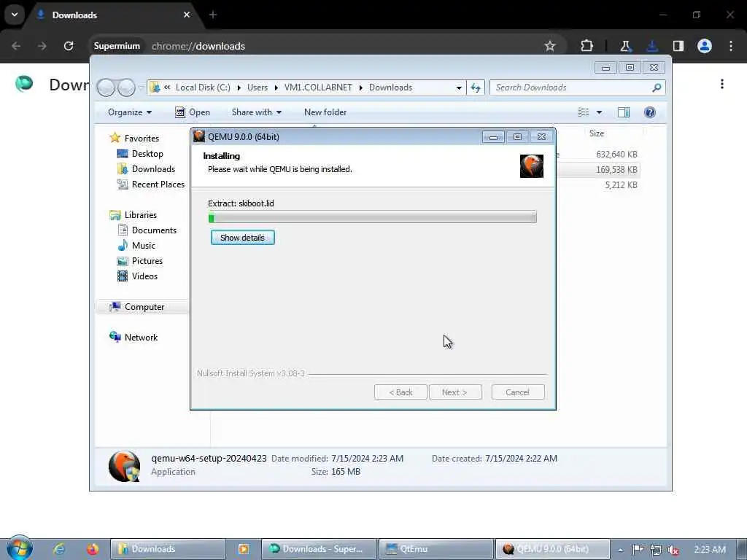
Task: Open tab search dropdown chevron
Action: pos(15,15)
